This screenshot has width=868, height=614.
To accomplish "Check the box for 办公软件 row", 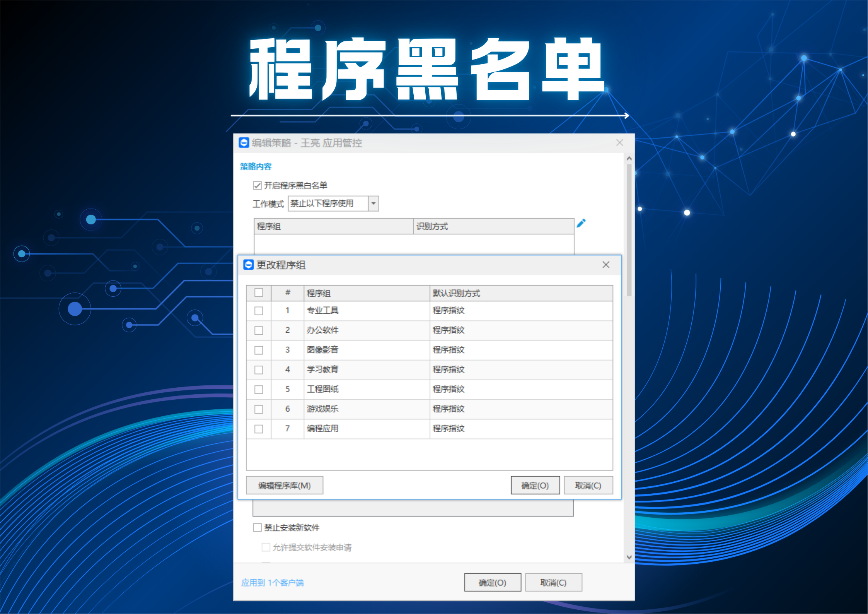I will point(259,330).
